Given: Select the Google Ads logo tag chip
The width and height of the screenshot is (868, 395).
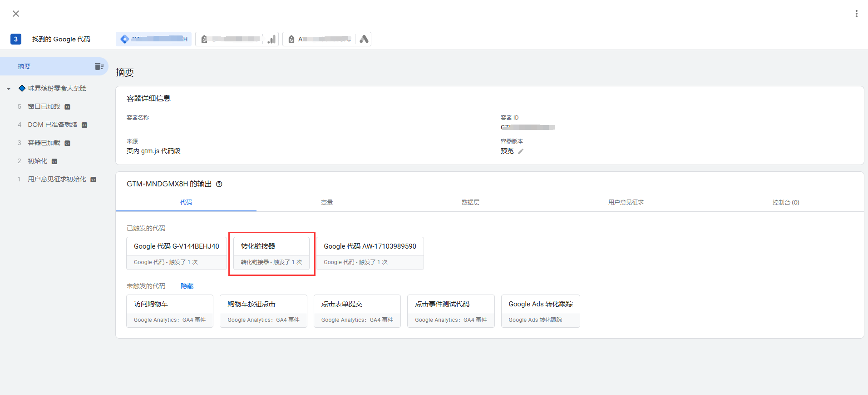Looking at the screenshot, I should click(326, 39).
